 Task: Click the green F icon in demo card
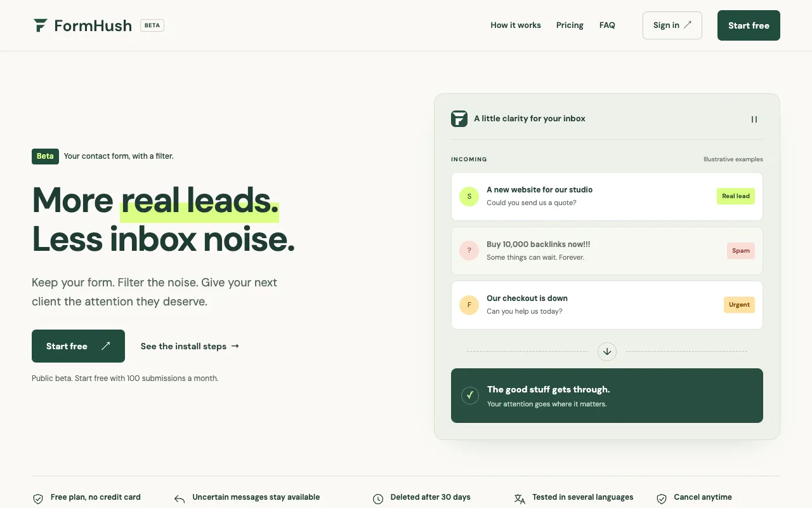pyautogui.click(x=459, y=119)
